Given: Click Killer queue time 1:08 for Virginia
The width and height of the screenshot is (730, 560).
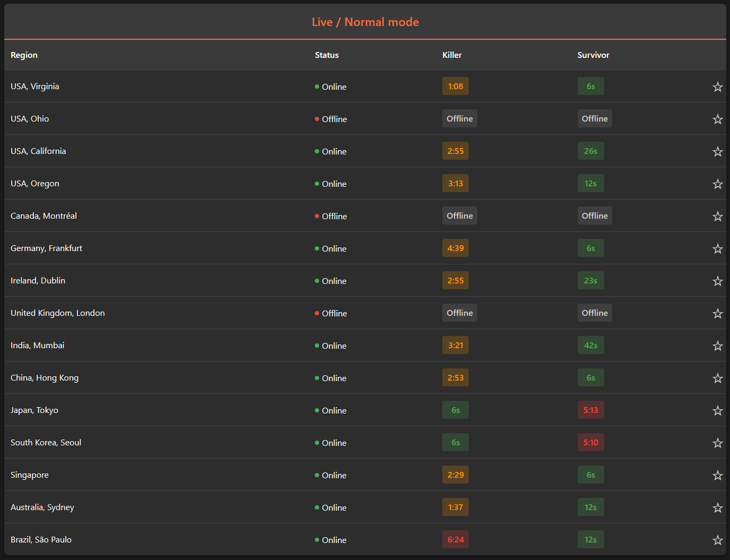Looking at the screenshot, I should pyautogui.click(x=456, y=87).
